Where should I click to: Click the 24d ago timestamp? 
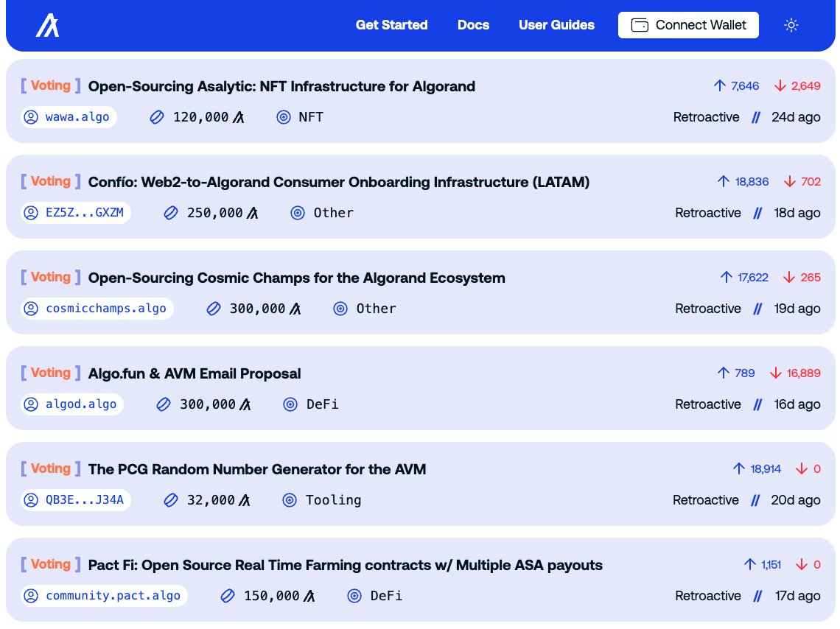pyautogui.click(x=796, y=116)
